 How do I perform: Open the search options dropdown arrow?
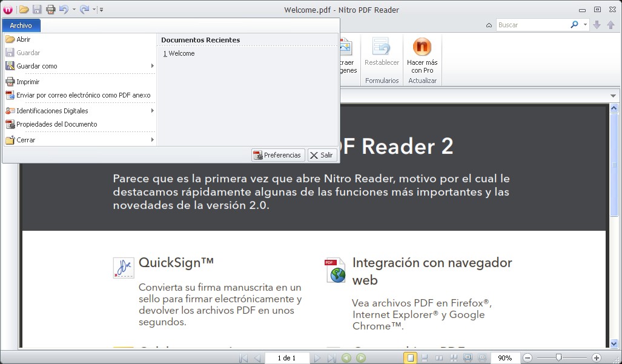585,25
